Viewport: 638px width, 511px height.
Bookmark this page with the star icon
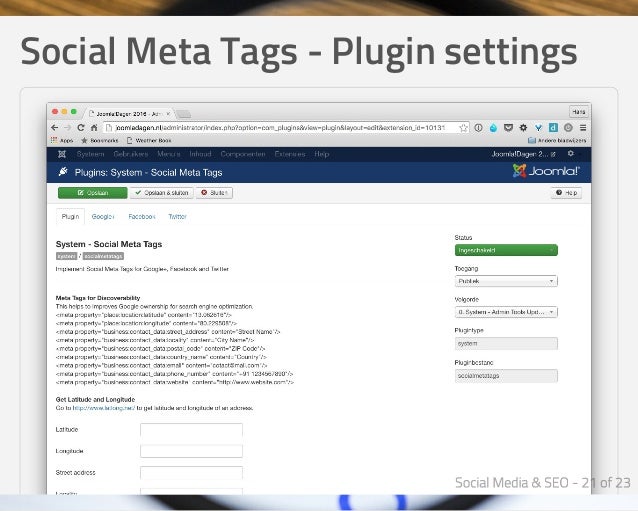(463, 128)
